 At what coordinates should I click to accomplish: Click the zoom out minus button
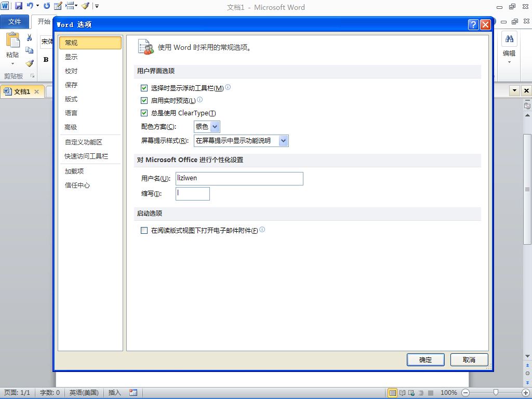(465, 393)
